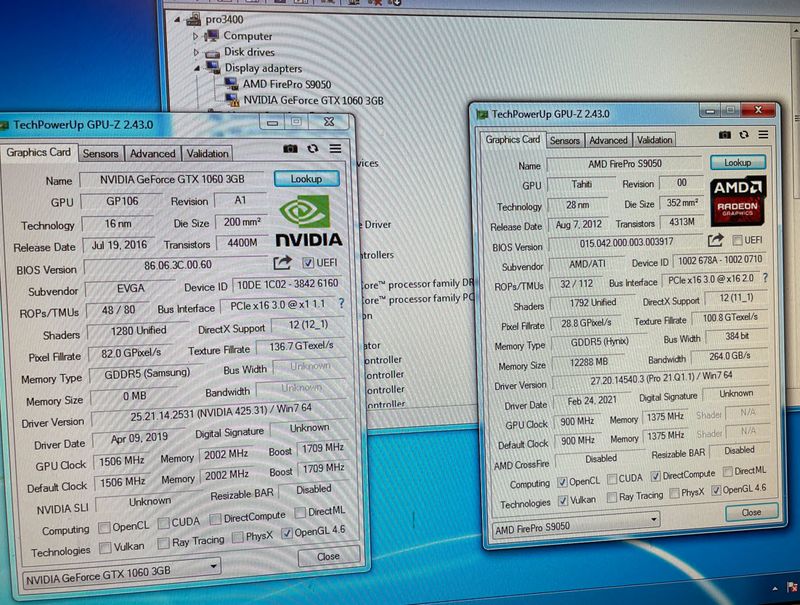Open the GPU selector dropdown showing GTX 1060 3GB
This screenshot has width=800, height=605.
click(121, 574)
